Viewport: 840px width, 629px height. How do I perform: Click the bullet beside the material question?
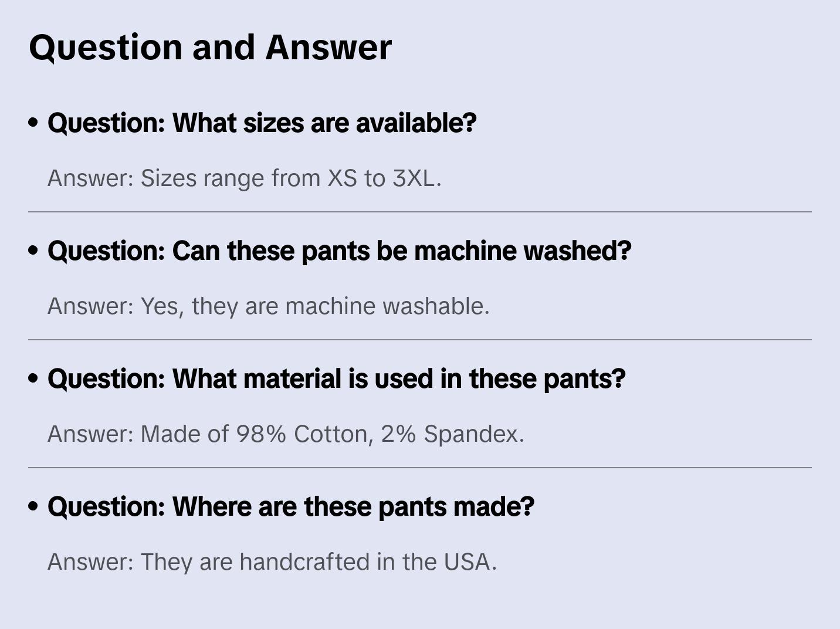point(33,379)
